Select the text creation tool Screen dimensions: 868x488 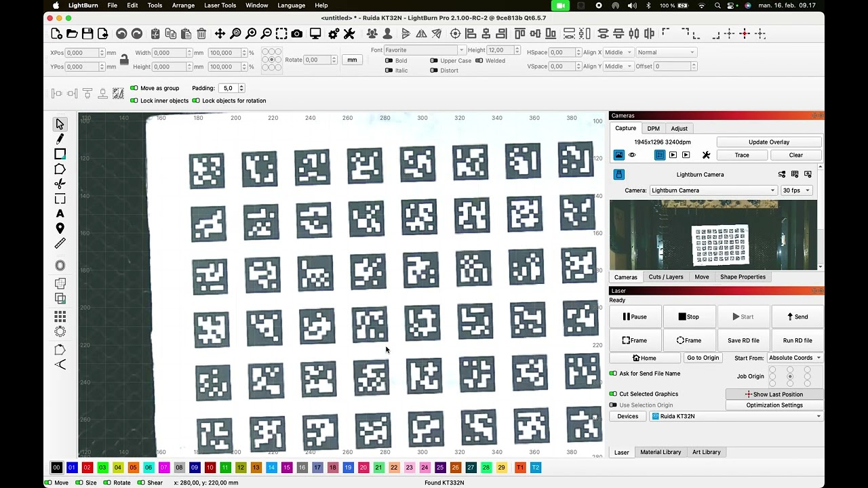[60, 213]
